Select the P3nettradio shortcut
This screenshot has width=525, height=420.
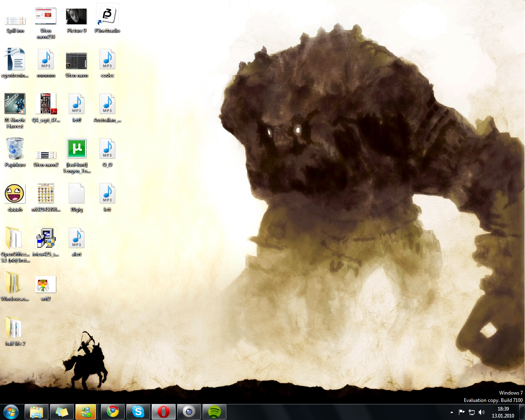[x=107, y=18]
